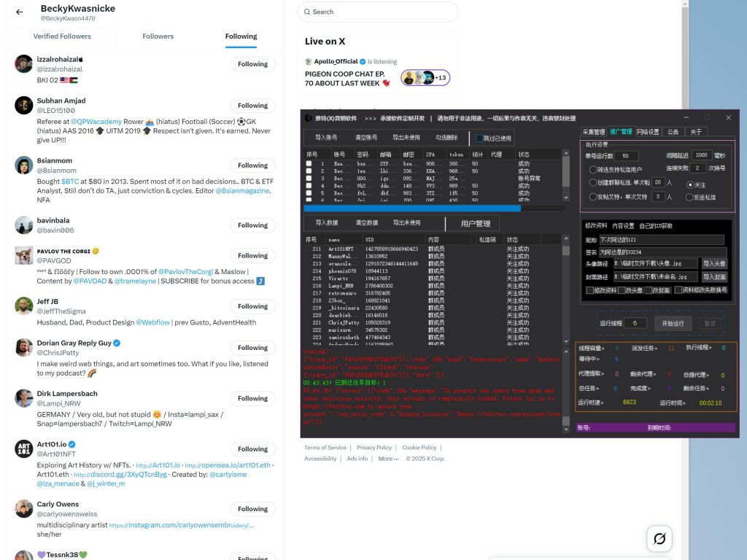The image size is (747, 560).
Task: Switch to the Verified Followers tab
Action: tap(62, 36)
